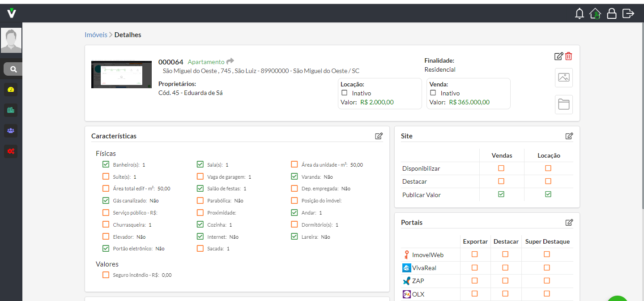Open the notifications bell
Viewport: 644px width, 301px height.
(x=580, y=13)
